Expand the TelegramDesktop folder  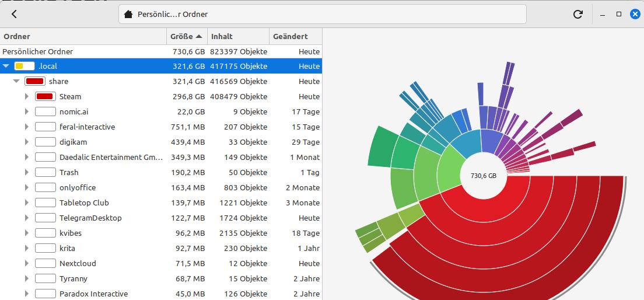27,218
